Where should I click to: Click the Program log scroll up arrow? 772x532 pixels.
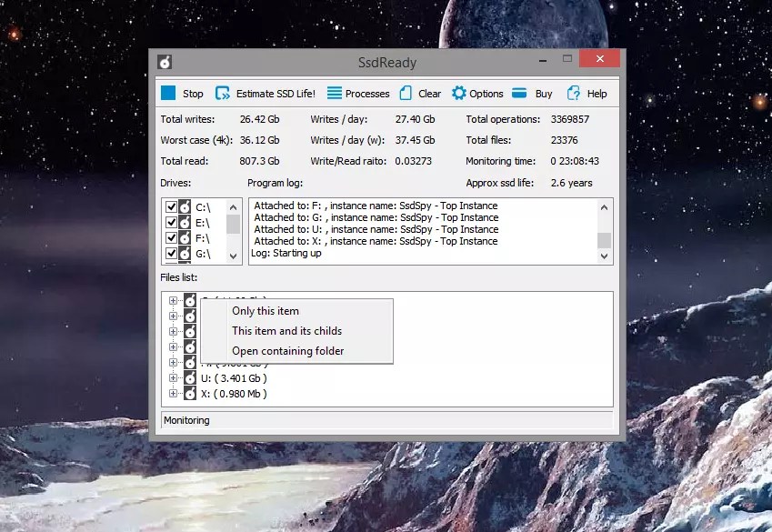pyautogui.click(x=604, y=207)
